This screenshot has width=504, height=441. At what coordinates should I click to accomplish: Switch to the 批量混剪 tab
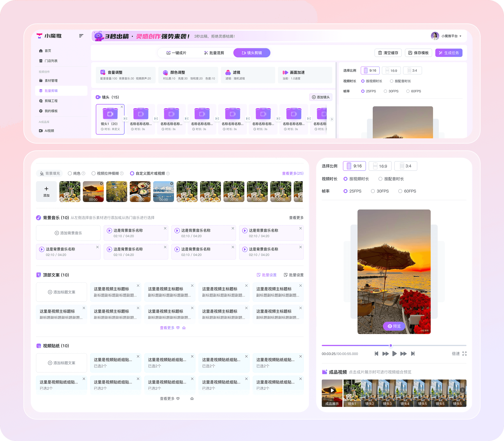214,53
